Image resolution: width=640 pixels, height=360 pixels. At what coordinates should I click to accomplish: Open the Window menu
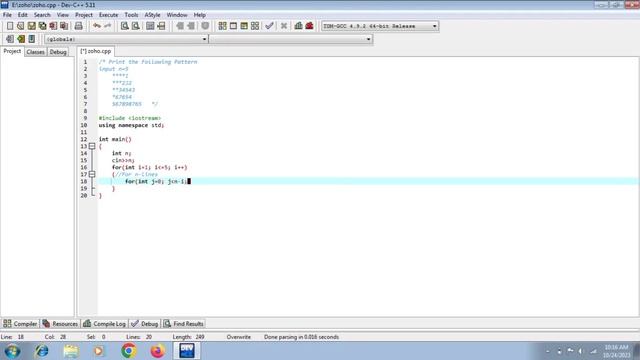177,15
